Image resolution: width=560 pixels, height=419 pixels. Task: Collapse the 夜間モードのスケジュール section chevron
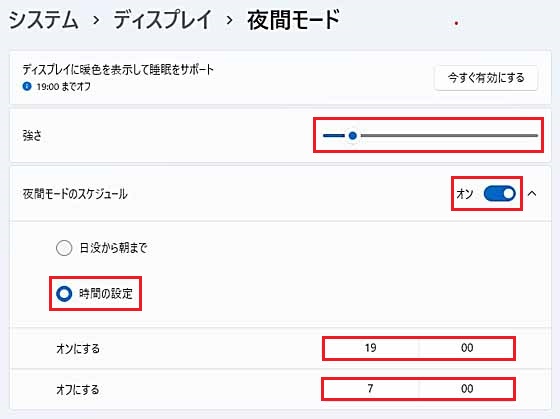(x=532, y=194)
